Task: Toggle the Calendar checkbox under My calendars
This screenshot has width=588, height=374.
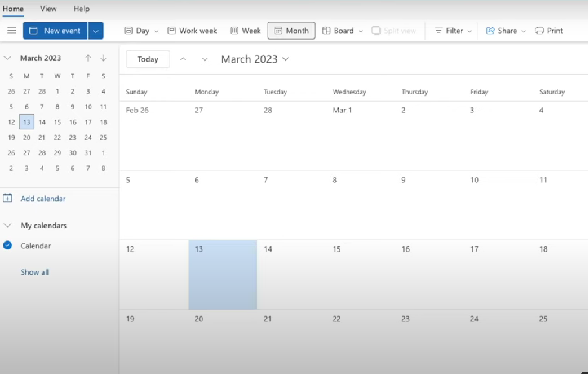Action: (x=7, y=246)
